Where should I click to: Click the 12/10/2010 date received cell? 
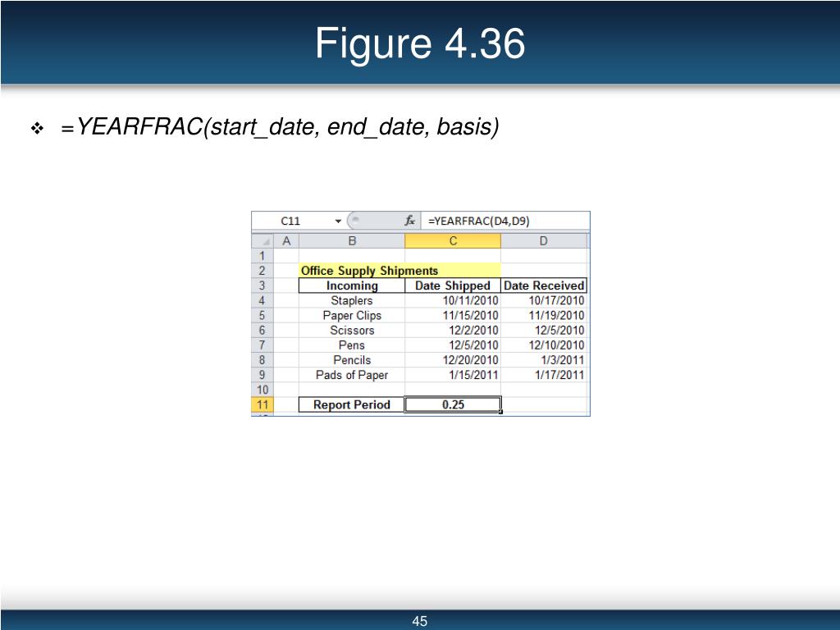click(x=544, y=345)
